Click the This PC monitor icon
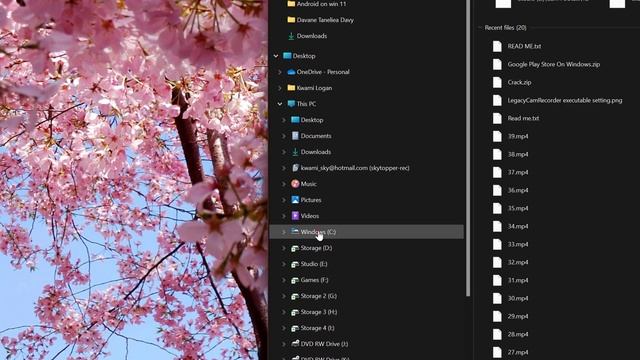This screenshot has height=360, width=640. coord(291,104)
